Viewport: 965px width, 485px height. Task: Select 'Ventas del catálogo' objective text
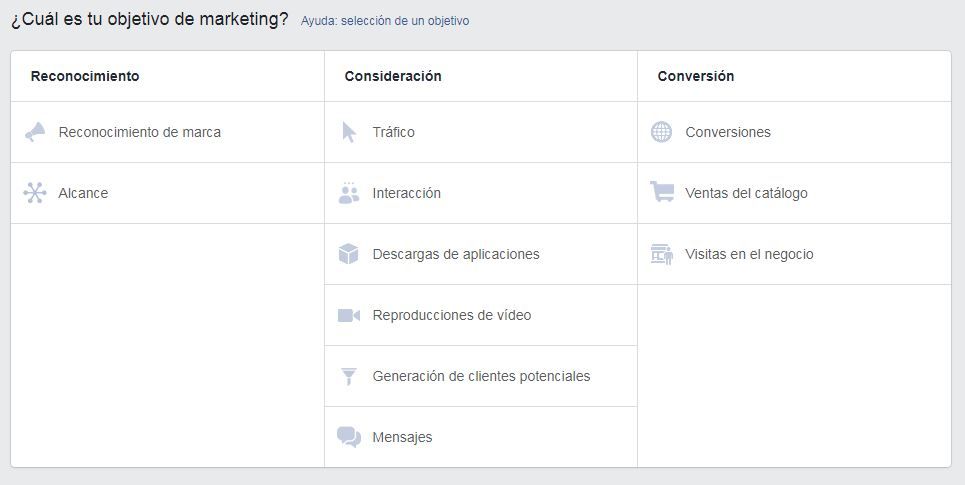point(746,193)
